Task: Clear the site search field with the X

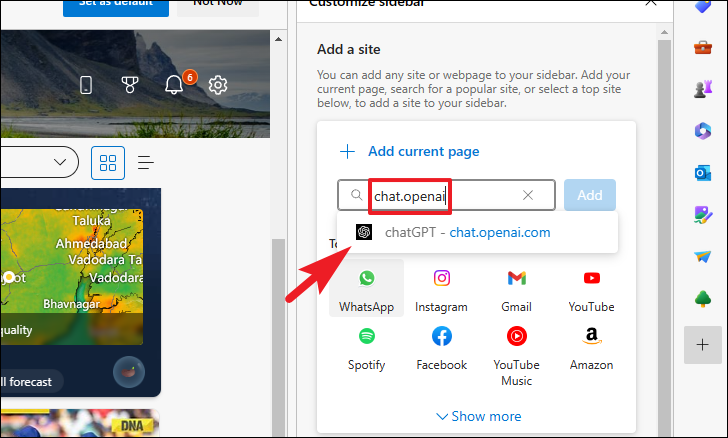Action: click(528, 195)
